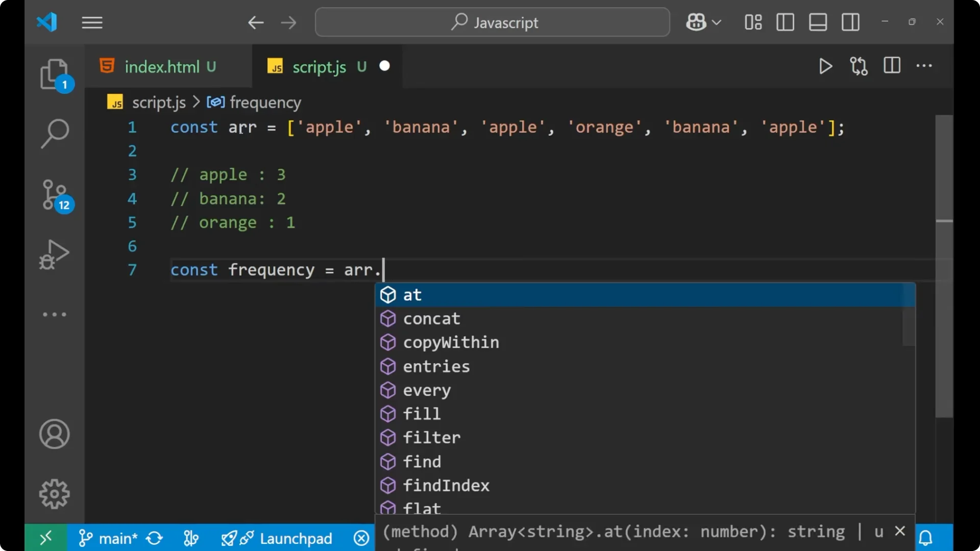Run the script using the Run button icon
The width and height of the screenshot is (980, 551).
point(825,66)
